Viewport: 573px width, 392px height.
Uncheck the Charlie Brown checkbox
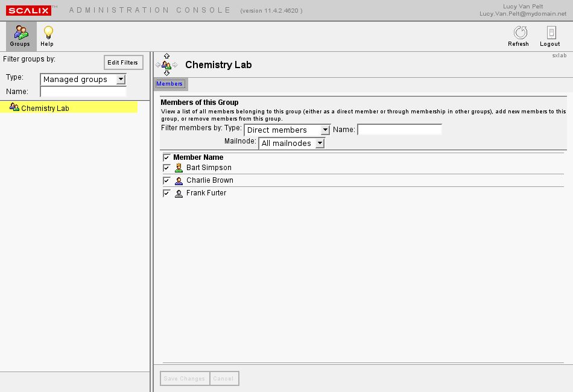click(167, 181)
